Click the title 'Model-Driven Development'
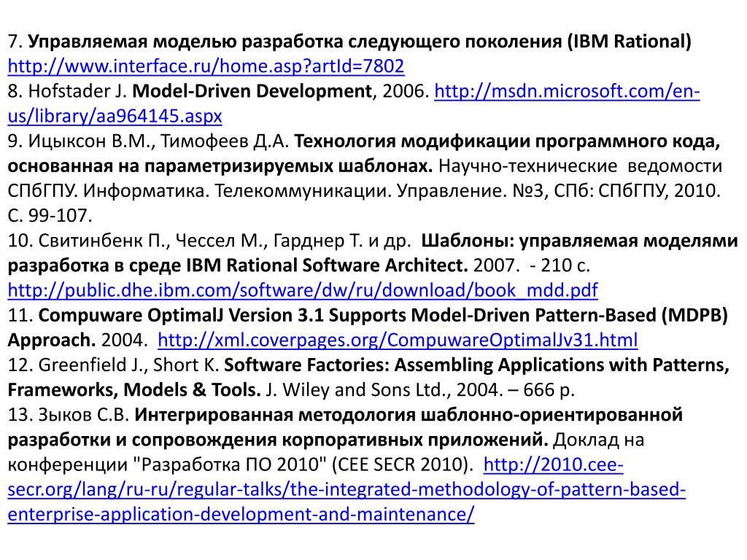This screenshot has height=560, width=747. (x=252, y=91)
